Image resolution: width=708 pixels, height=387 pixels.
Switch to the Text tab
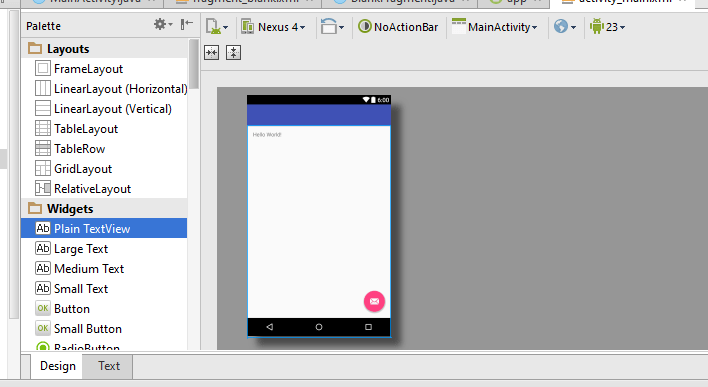[109, 366]
